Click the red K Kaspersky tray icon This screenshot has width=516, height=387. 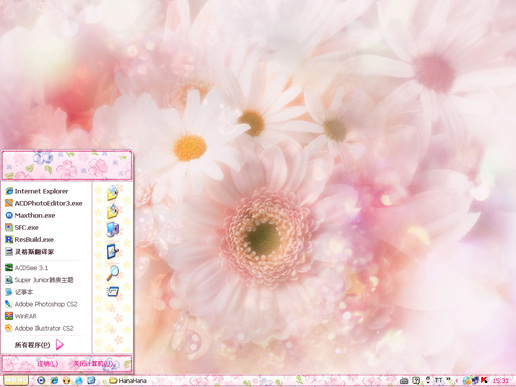point(484,380)
